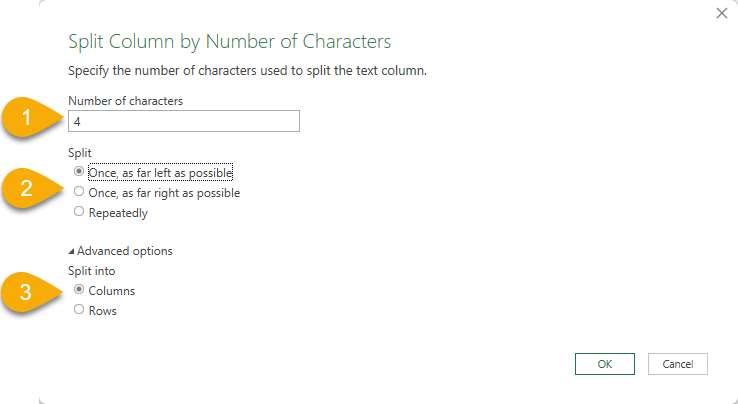Choose Rows under Split into
Image resolution: width=738 pixels, height=404 pixels.
pos(79,311)
